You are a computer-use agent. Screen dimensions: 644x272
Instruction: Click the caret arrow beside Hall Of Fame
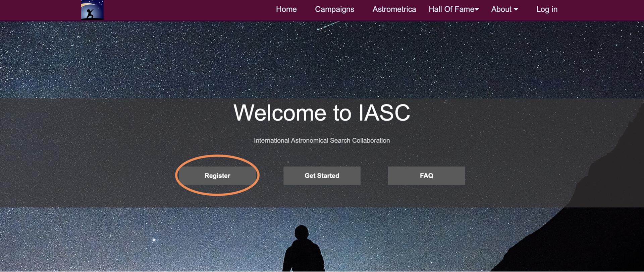tap(477, 10)
